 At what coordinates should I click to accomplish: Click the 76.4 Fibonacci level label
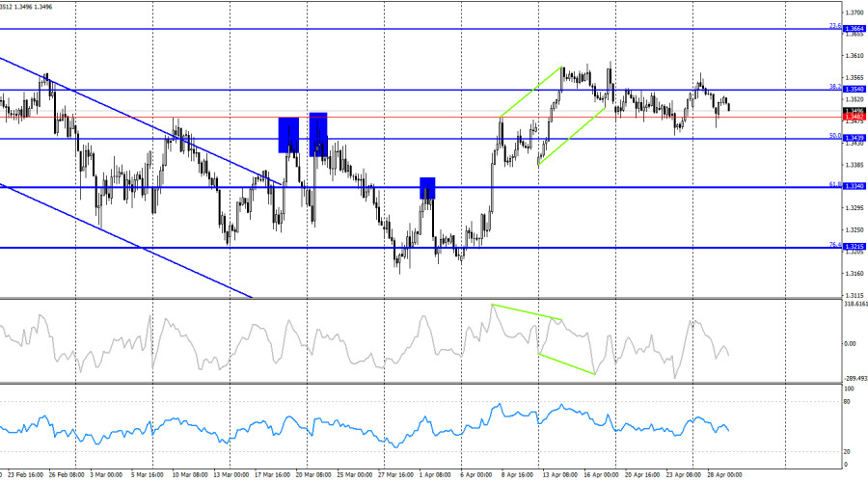pyautogui.click(x=835, y=245)
